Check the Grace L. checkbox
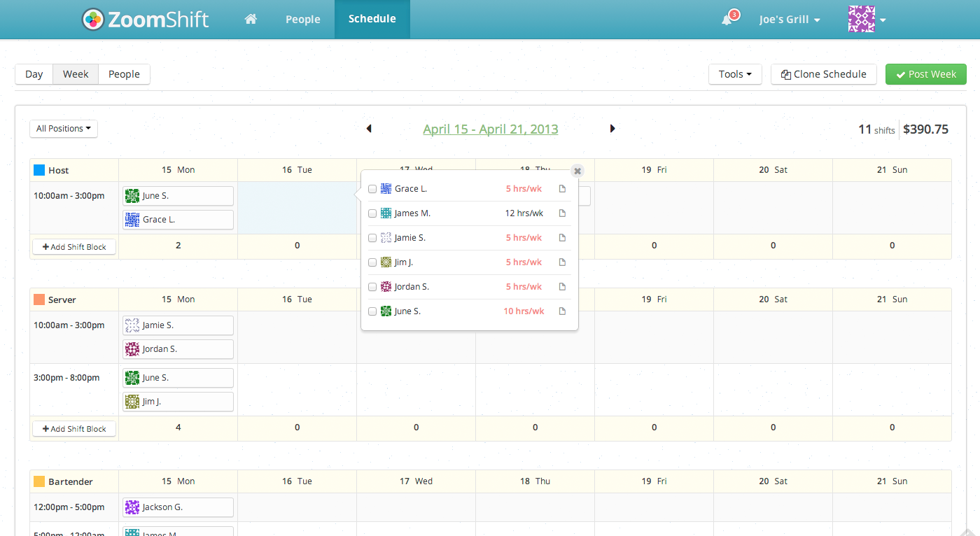This screenshot has height=536, width=980. (x=372, y=189)
